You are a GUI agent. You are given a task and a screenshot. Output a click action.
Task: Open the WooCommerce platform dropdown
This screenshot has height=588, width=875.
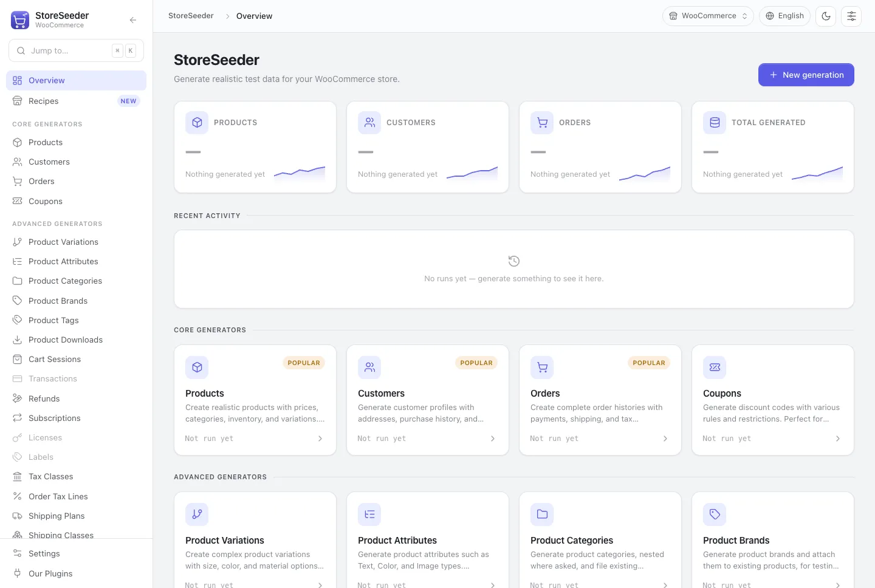(708, 16)
